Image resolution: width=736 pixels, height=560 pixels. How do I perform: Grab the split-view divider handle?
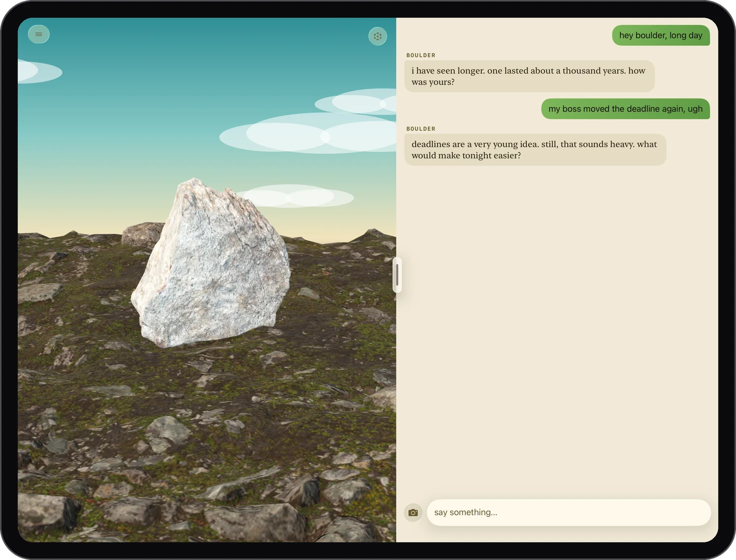point(397,274)
